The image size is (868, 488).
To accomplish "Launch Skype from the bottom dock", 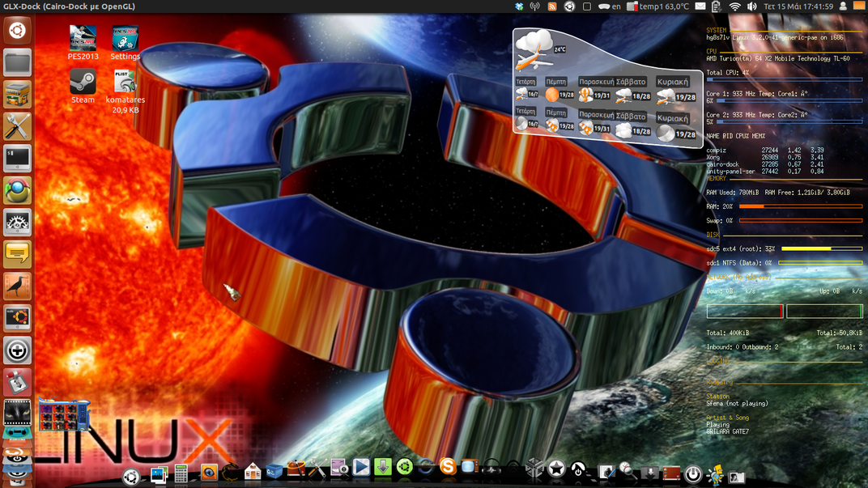I will click(x=448, y=467).
